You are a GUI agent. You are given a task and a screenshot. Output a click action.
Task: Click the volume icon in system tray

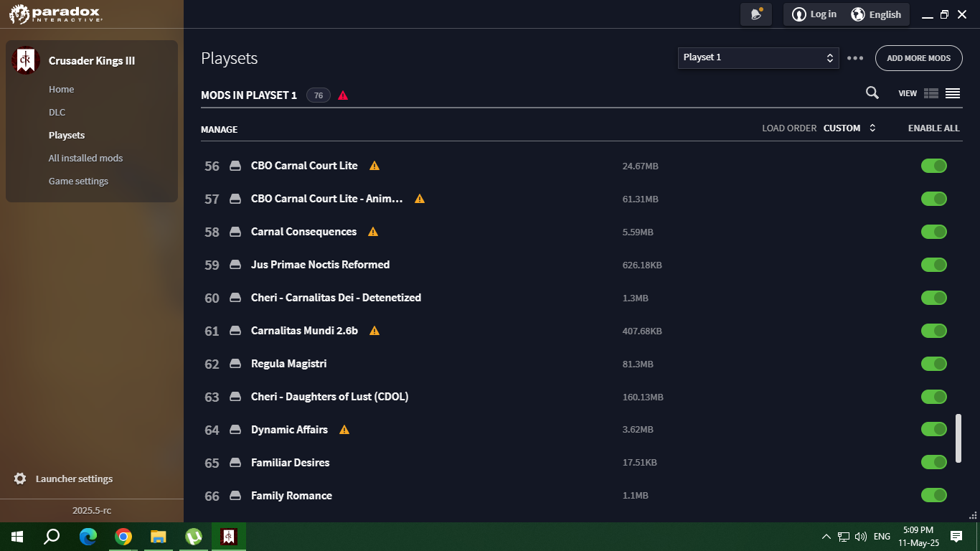tap(861, 536)
